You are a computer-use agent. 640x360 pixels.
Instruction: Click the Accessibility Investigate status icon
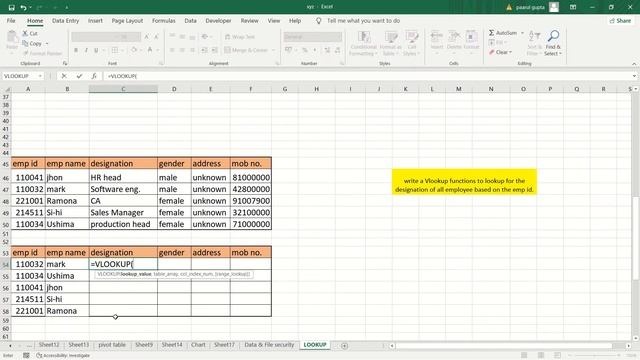point(39,356)
